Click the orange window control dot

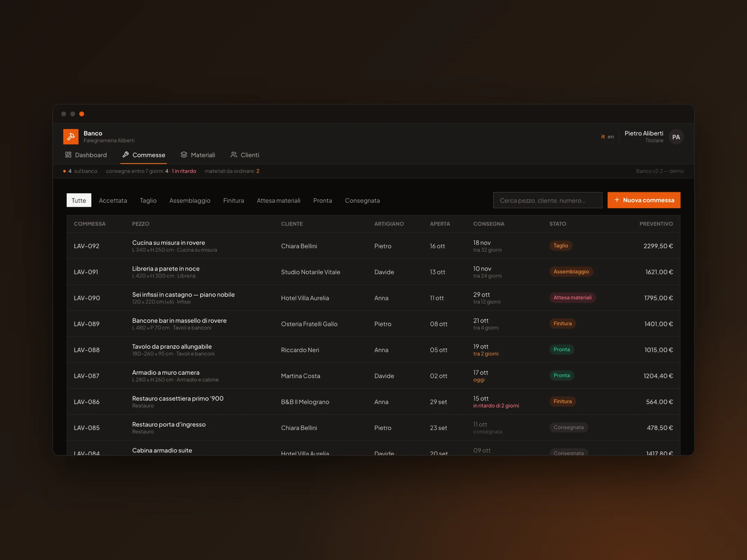click(82, 114)
